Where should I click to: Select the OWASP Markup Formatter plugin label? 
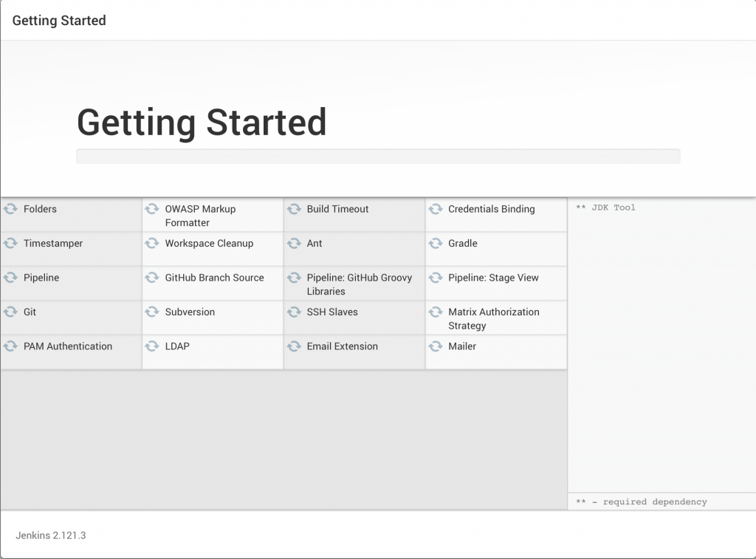point(200,216)
